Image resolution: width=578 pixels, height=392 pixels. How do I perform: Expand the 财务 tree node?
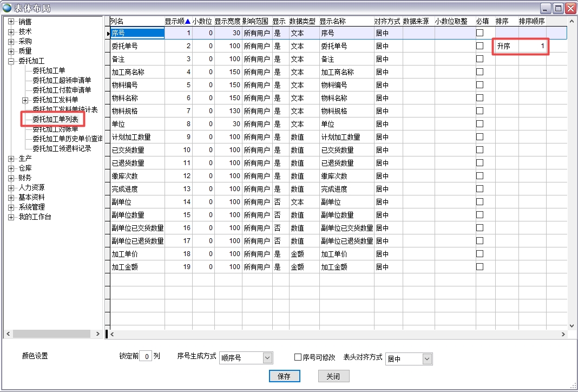11,178
